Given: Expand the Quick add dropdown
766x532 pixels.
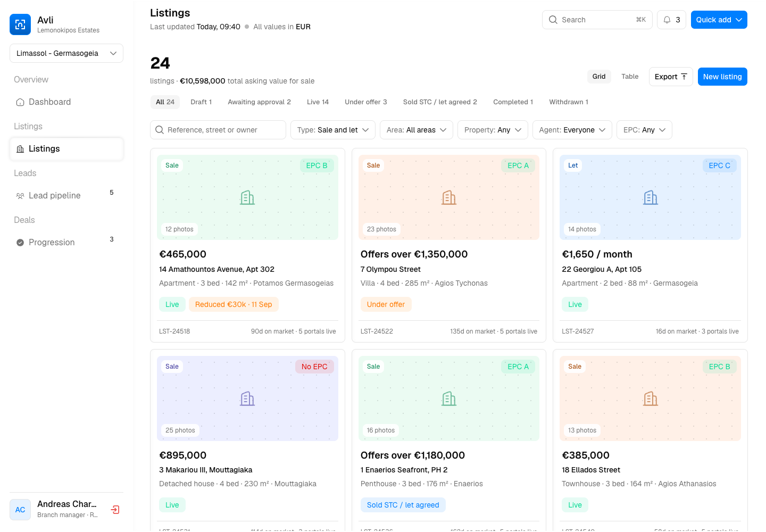Looking at the screenshot, I should tap(719, 20).
